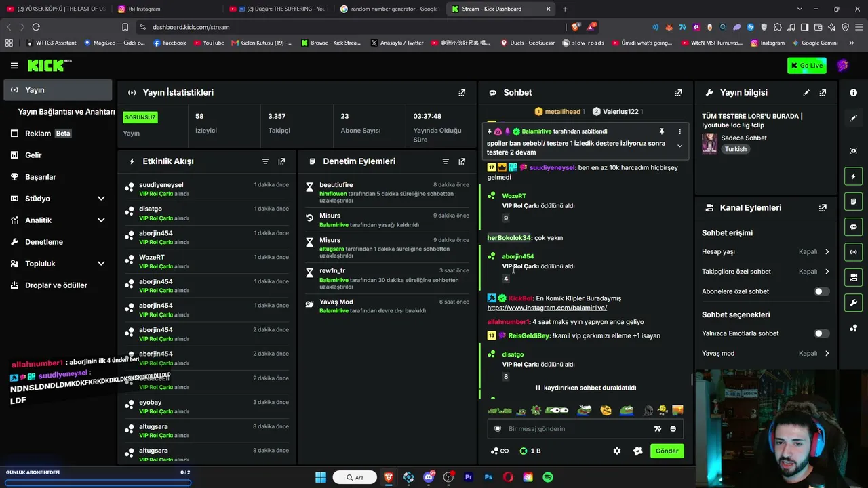Click the info icon in right rail
868x488 pixels.
pyautogui.click(x=853, y=92)
